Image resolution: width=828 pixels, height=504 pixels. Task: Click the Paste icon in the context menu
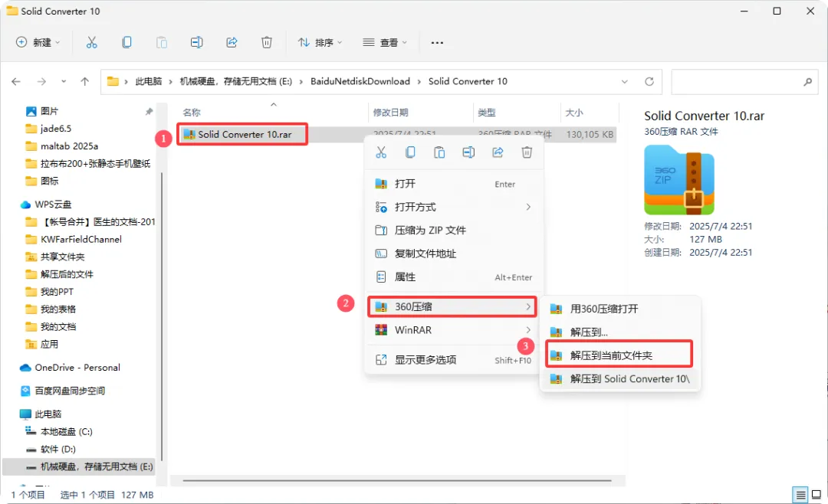pos(439,152)
